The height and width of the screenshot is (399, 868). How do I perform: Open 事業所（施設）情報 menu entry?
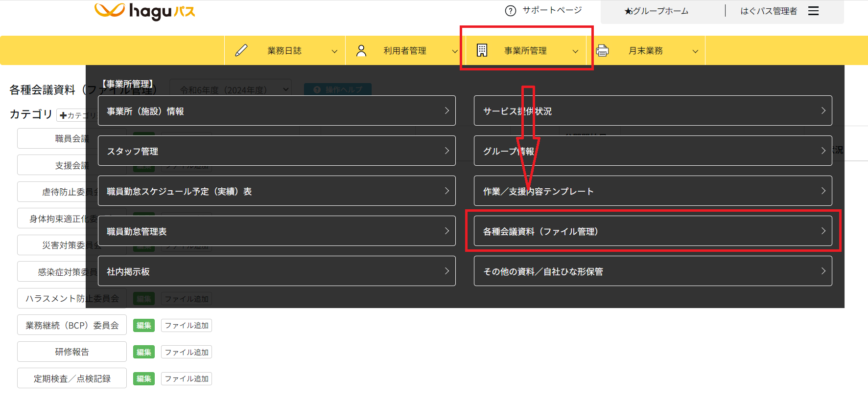click(276, 111)
